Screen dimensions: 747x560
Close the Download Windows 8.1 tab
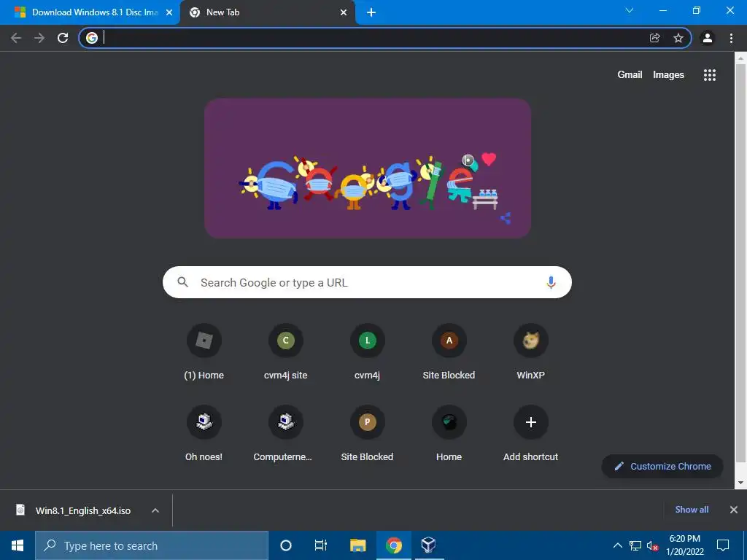pyautogui.click(x=169, y=13)
